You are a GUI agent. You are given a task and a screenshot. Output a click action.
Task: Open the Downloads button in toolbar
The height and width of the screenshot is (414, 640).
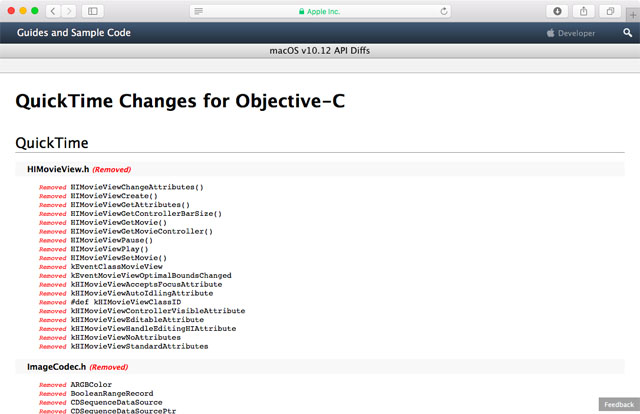[557, 11]
